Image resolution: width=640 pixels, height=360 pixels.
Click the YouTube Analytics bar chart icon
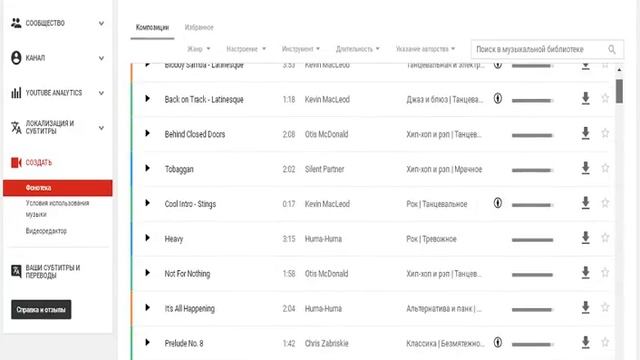(16, 93)
